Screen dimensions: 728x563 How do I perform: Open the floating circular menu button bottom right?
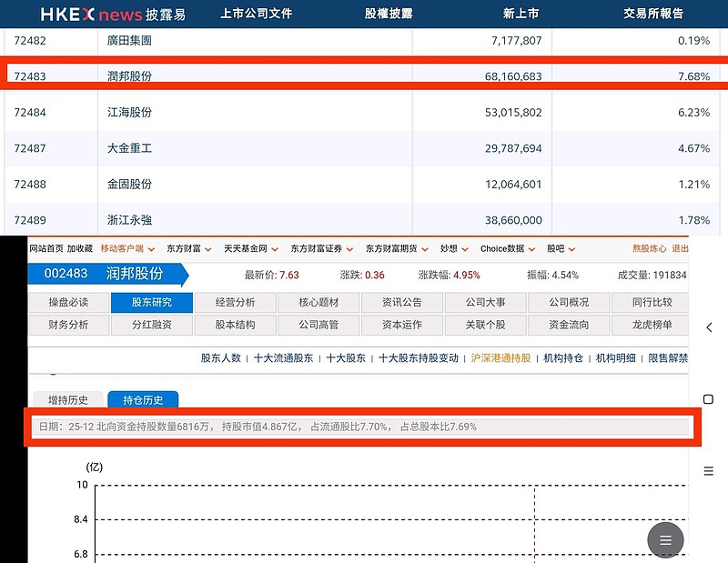(665, 539)
